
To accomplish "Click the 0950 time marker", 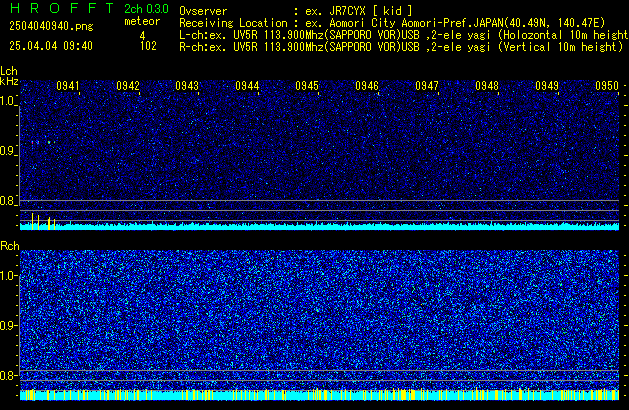I will (x=607, y=86).
